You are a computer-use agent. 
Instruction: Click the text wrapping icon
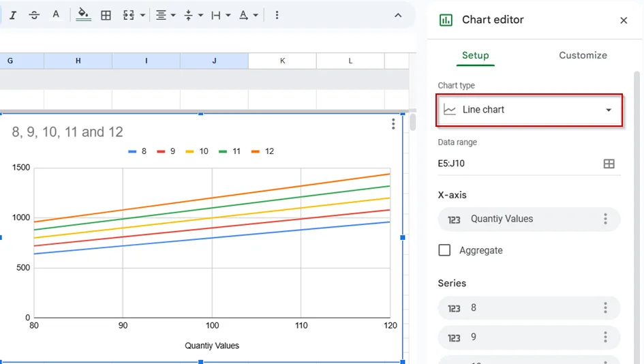(215, 15)
